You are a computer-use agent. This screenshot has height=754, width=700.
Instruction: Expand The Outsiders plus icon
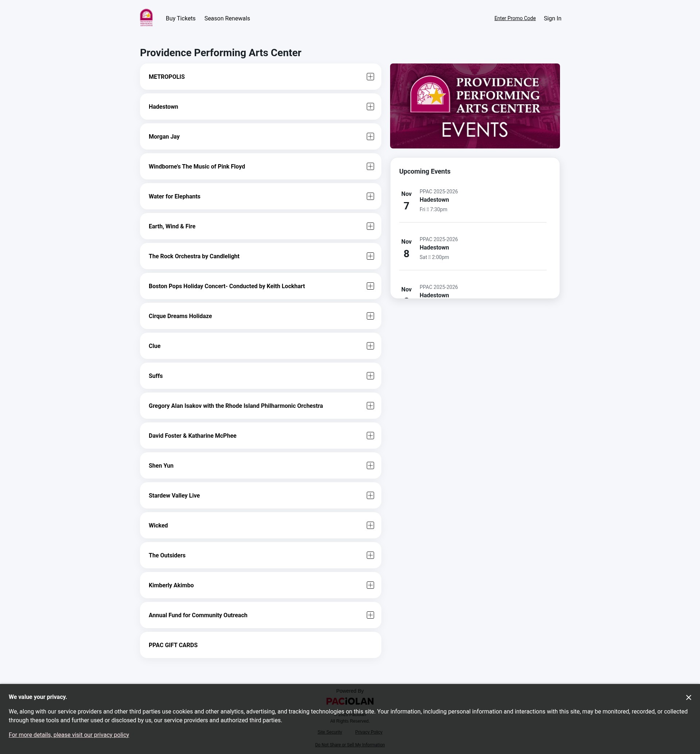point(370,556)
